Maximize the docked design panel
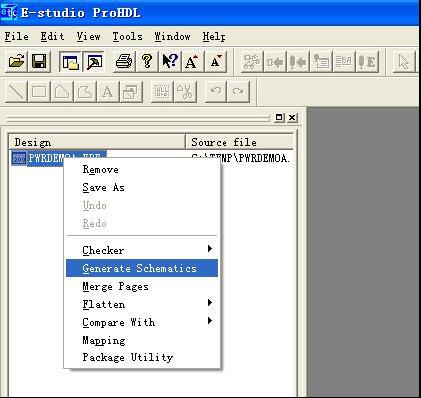This screenshot has height=398, width=421. [x=279, y=117]
